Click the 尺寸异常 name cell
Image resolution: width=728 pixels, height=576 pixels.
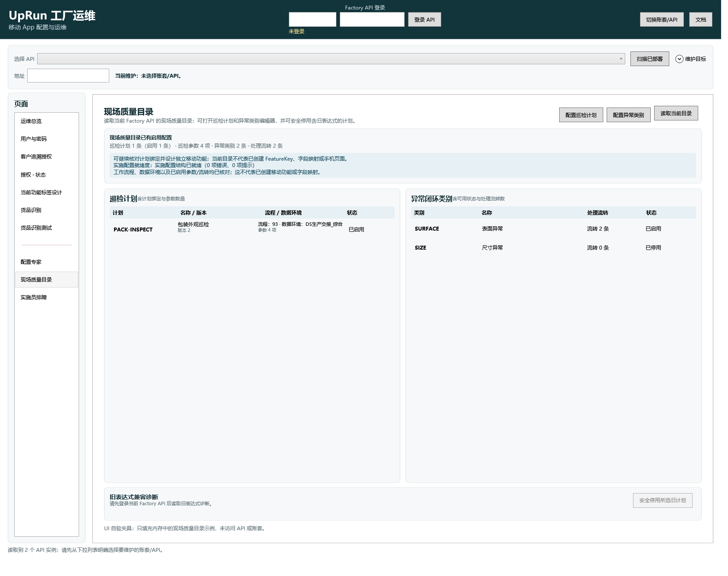(492, 248)
